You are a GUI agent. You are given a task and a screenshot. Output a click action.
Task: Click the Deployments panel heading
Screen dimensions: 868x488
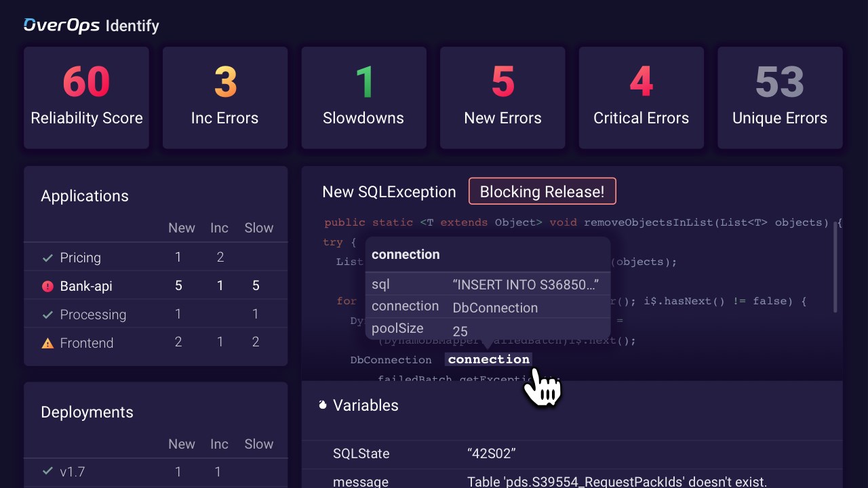87,413
